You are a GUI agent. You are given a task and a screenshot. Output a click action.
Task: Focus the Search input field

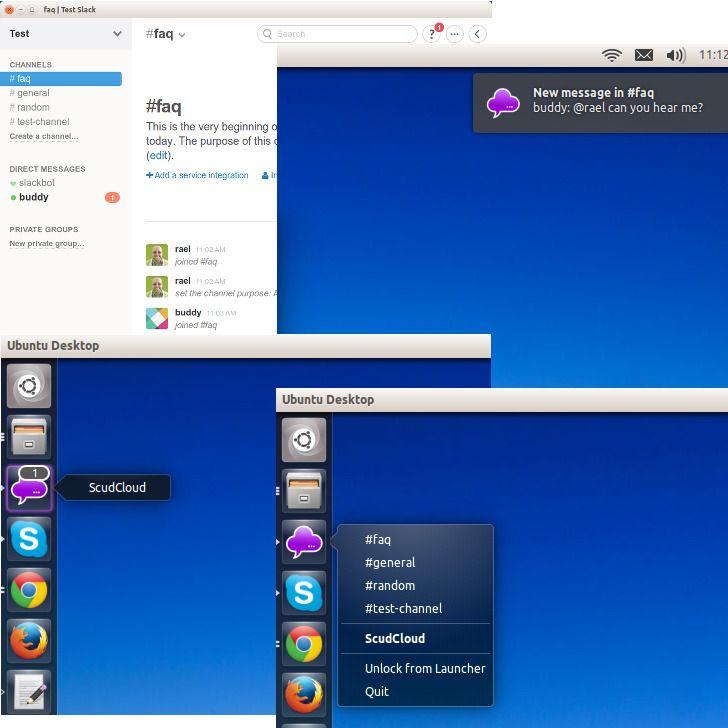pyautogui.click(x=337, y=34)
